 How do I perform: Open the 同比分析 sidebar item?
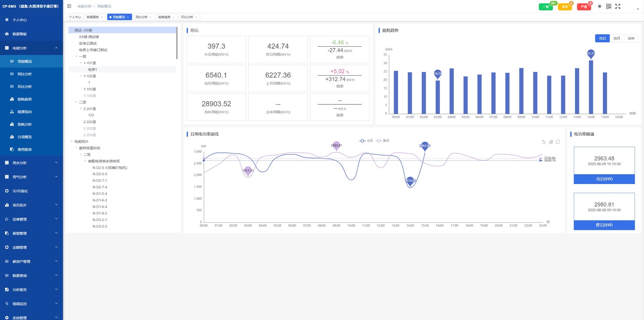[24, 74]
